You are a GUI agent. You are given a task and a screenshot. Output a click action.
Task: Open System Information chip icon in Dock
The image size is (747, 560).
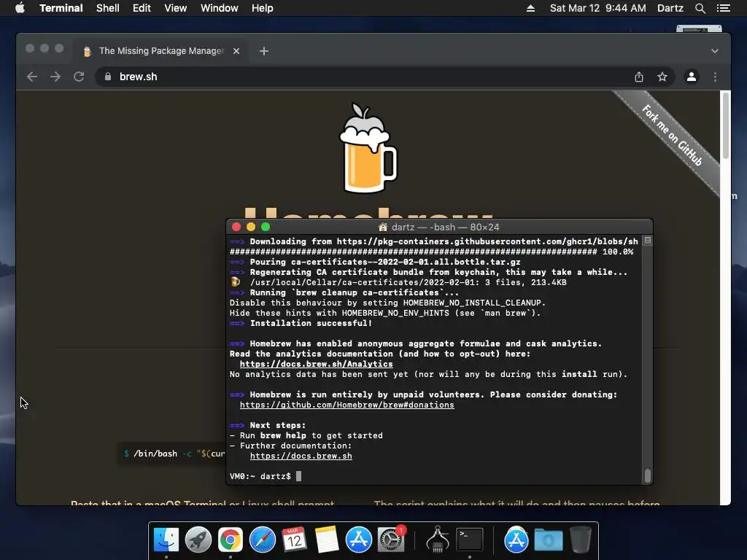(x=438, y=540)
